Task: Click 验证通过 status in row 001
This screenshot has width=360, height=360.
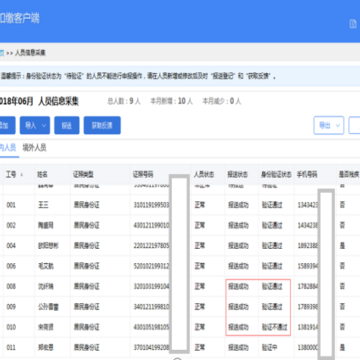Action: click(272, 205)
